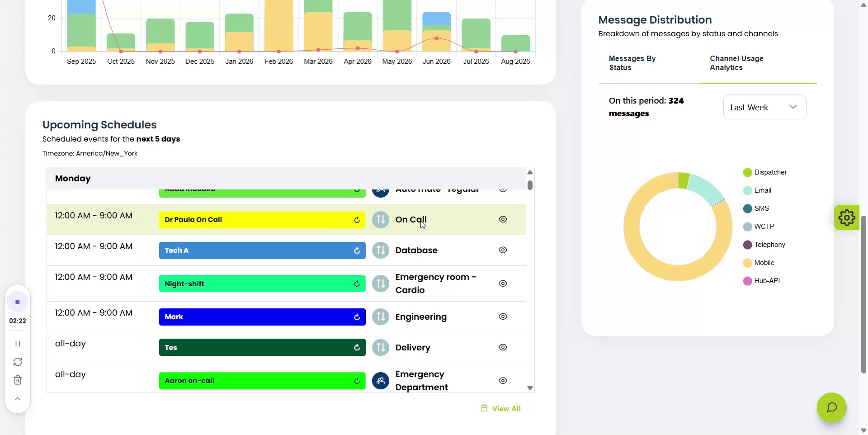Click the group icon beside Emergency Department
The image size is (868, 435).
tap(381, 381)
